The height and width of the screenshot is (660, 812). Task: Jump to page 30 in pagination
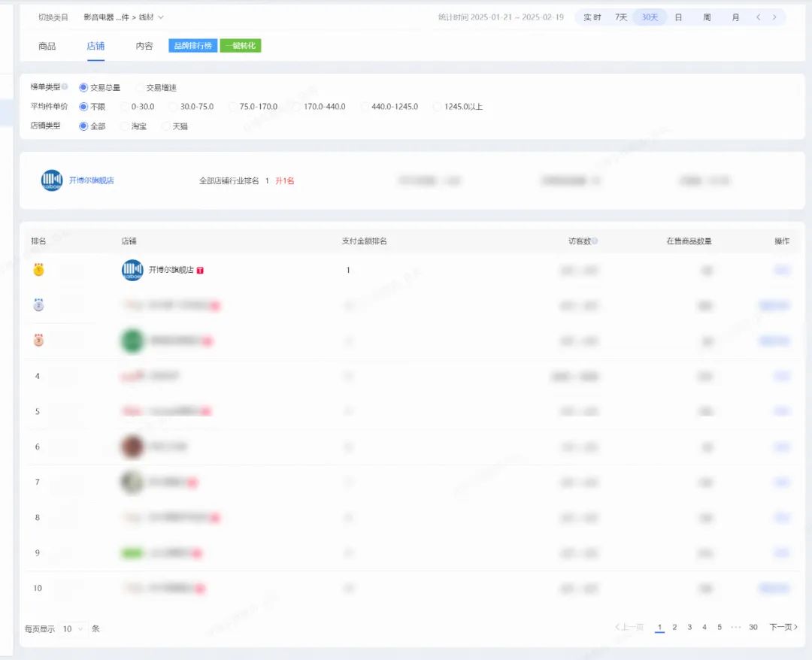(x=753, y=627)
